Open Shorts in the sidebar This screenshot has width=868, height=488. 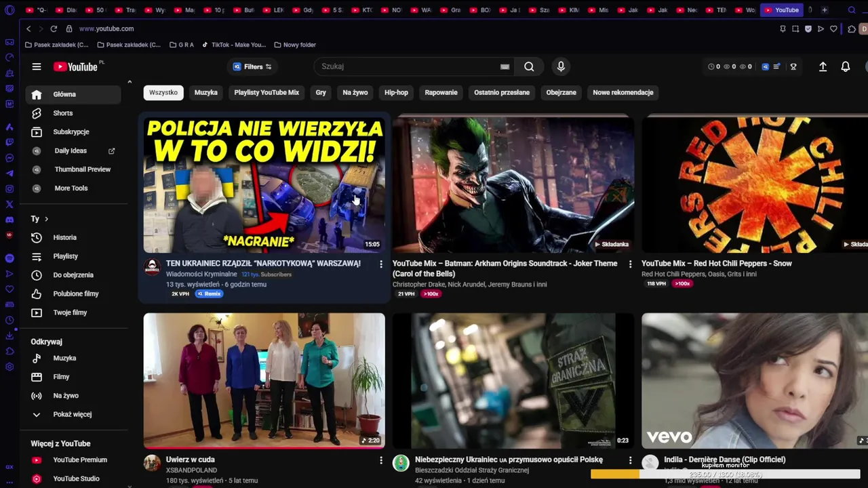point(73,113)
